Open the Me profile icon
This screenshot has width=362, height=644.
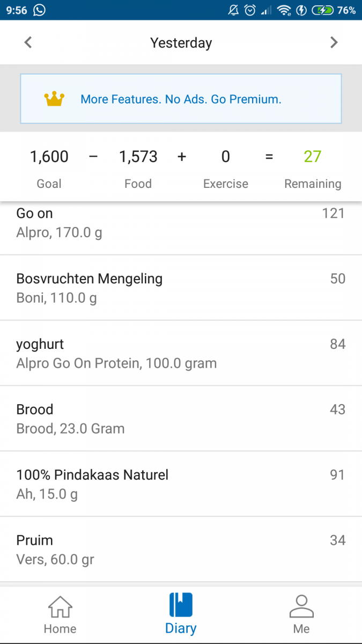301,605
